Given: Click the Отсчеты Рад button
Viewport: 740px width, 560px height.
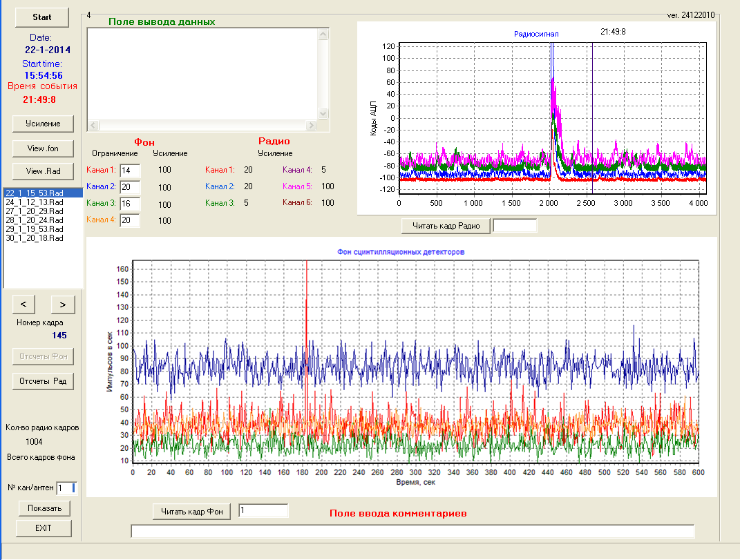Looking at the screenshot, I should 43,381.
